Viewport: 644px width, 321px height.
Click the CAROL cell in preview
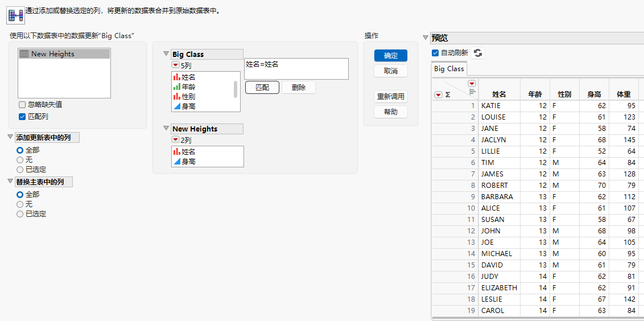(x=499, y=311)
